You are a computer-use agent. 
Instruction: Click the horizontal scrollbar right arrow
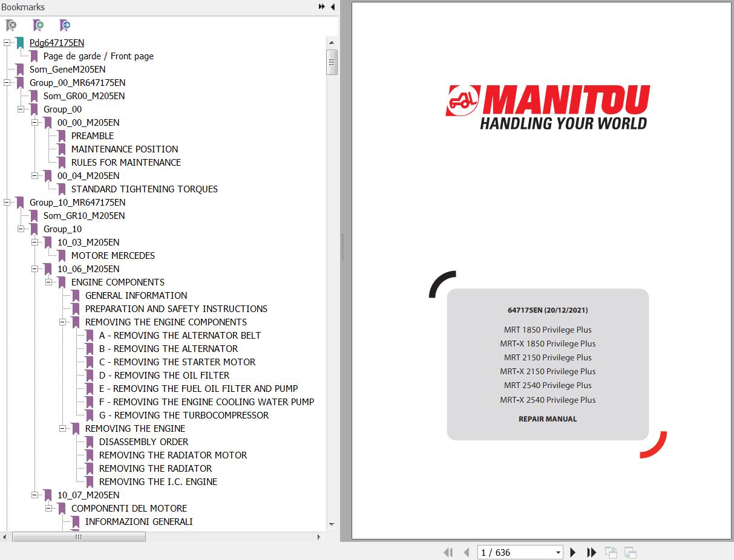319,536
